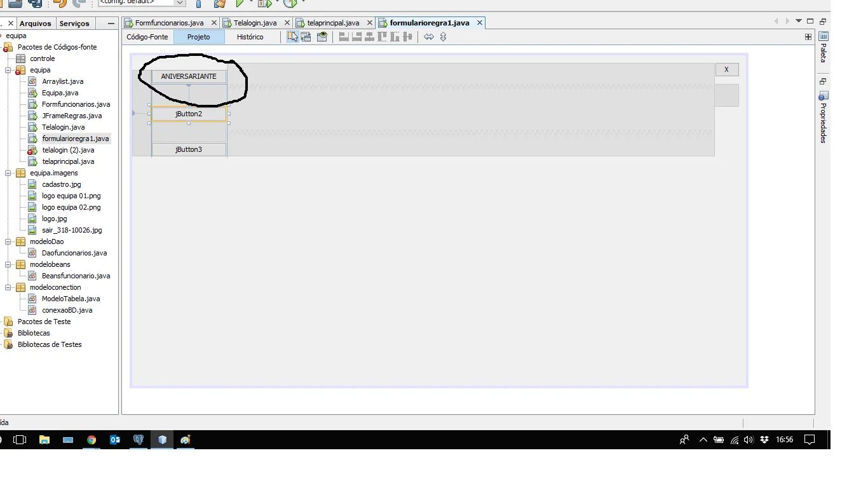Toggle vertical resizability arrow icon
Image resolution: width=868 pixels, height=488 pixels.
click(443, 37)
